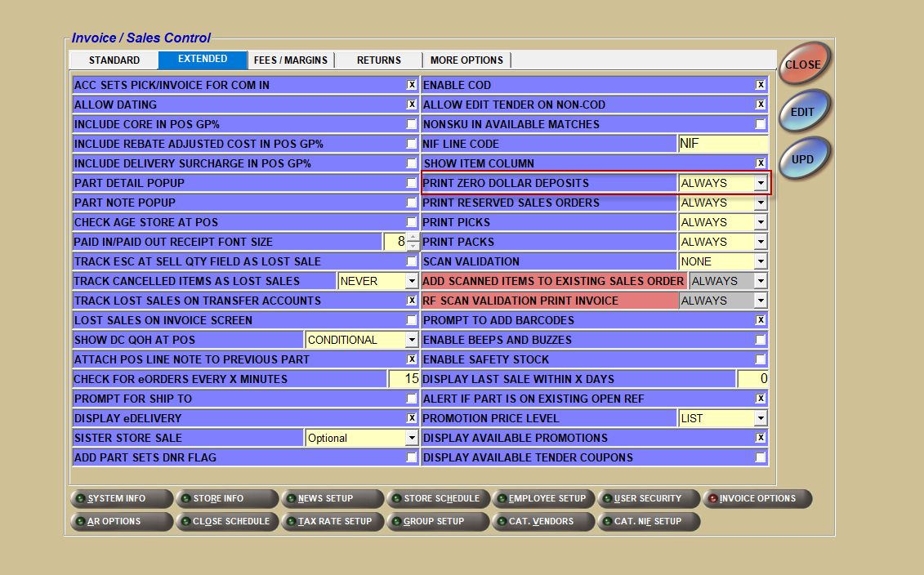Click the red CLOSE oval button
Screen dimensions: 924x575
pyautogui.click(x=804, y=65)
